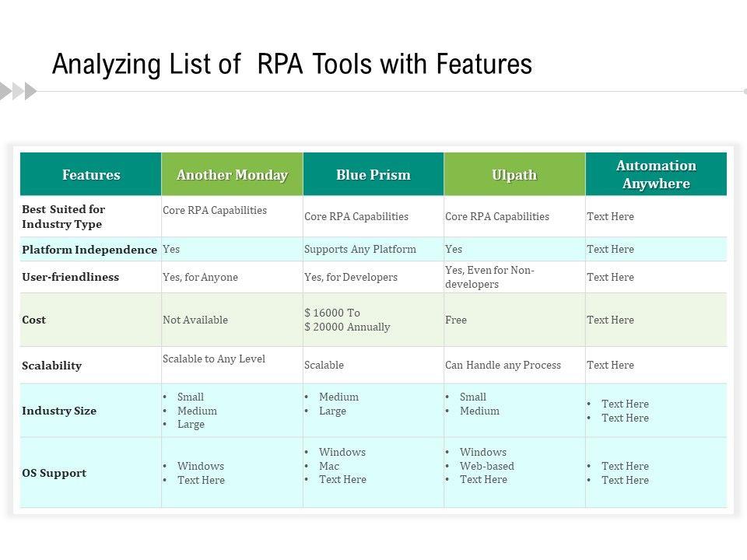
Task: Click the 'Platform Independence' row label
Action: (x=89, y=250)
